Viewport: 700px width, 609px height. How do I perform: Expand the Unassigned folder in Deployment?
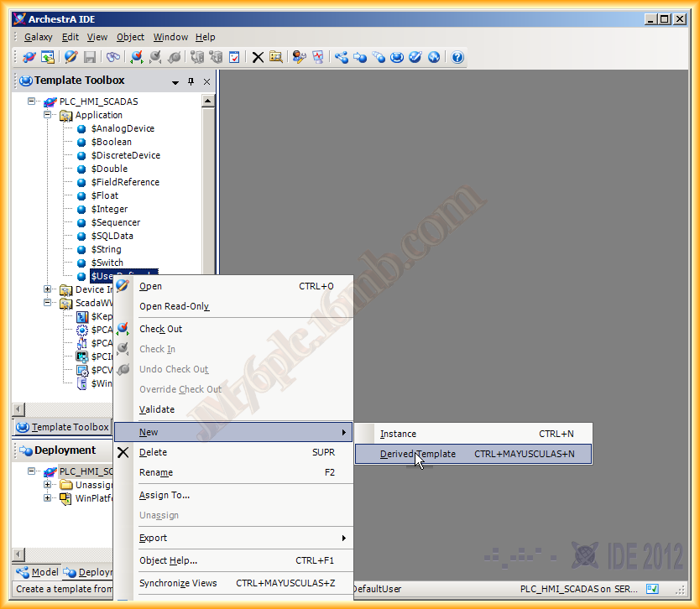click(x=49, y=484)
